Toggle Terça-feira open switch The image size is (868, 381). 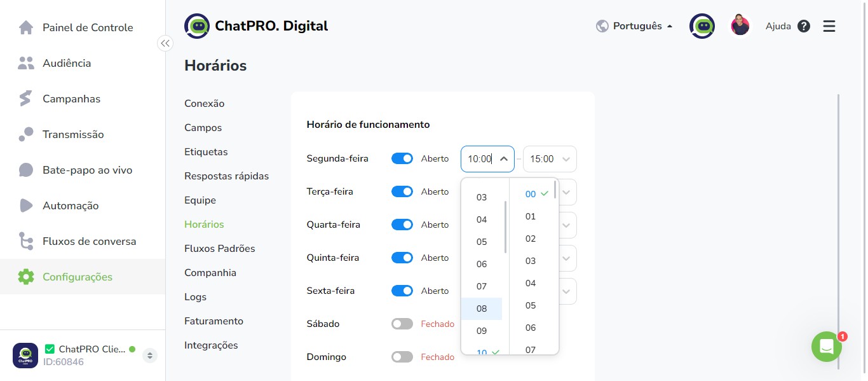tap(402, 191)
